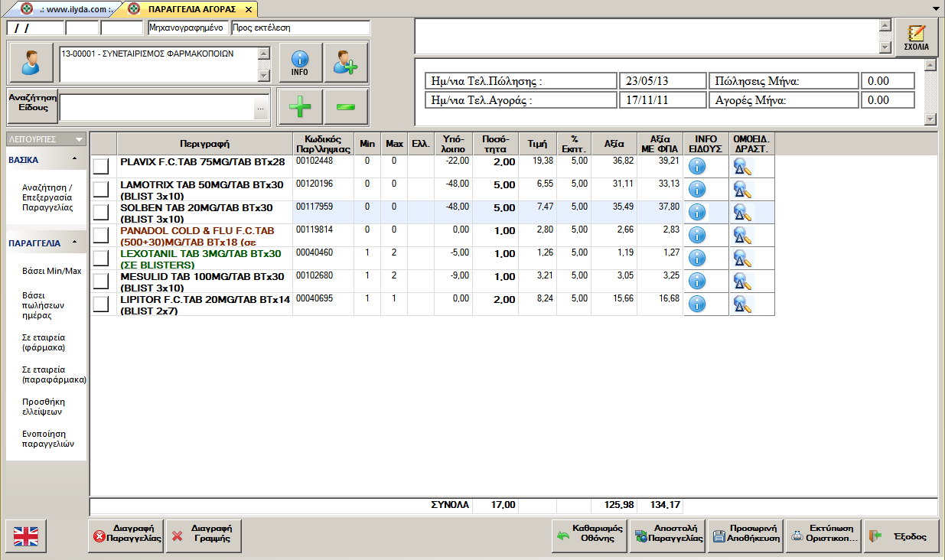Add a new supplier with the user-plus icon
This screenshot has height=560, width=945.
coord(346,63)
